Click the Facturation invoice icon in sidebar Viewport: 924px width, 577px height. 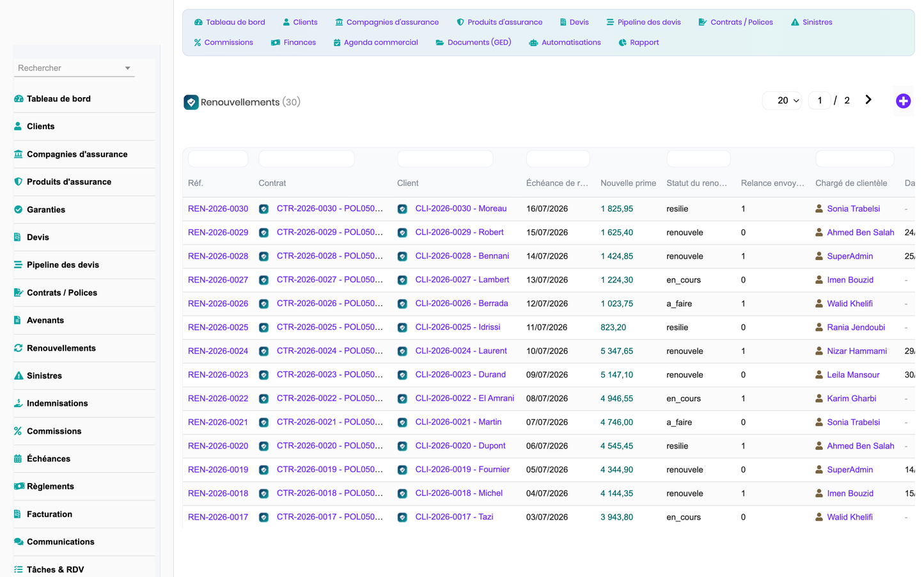pyautogui.click(x=17, y=514)
